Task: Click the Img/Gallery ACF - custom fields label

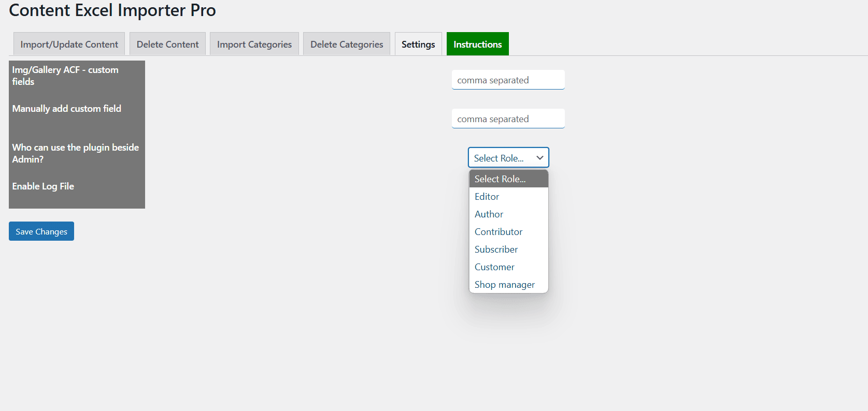Action: click(x=65, y=76)
